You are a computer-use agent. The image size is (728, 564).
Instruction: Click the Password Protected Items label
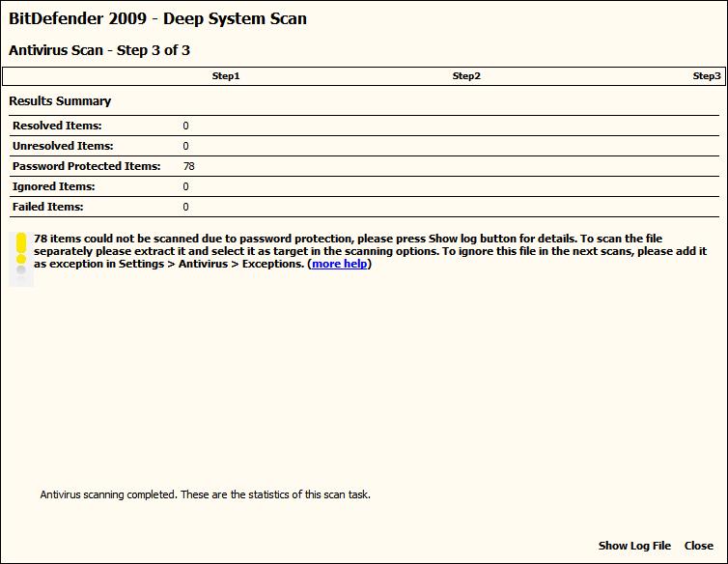tap(86, 166)
